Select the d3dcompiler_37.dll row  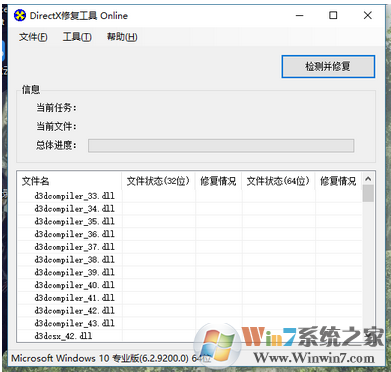(x=190, y=247)
